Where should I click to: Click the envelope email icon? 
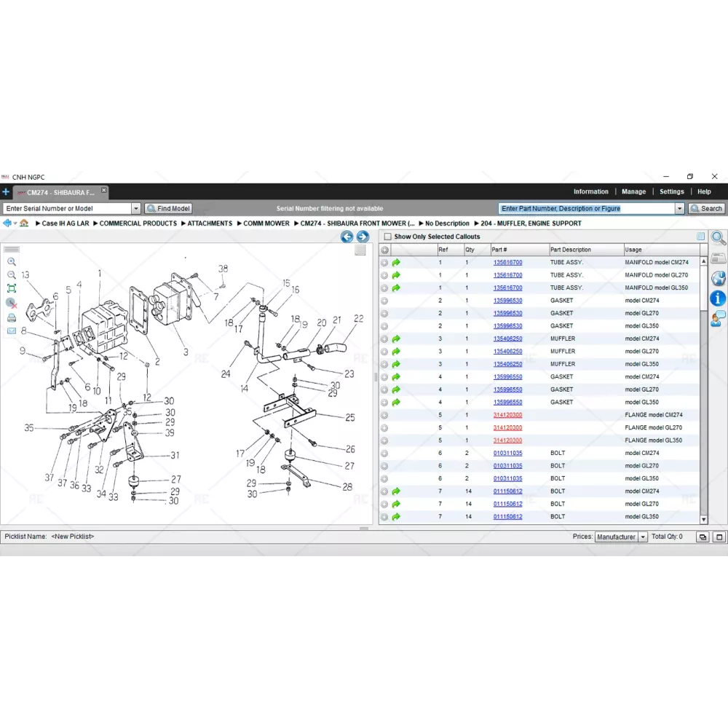click(x=11, y=331)
